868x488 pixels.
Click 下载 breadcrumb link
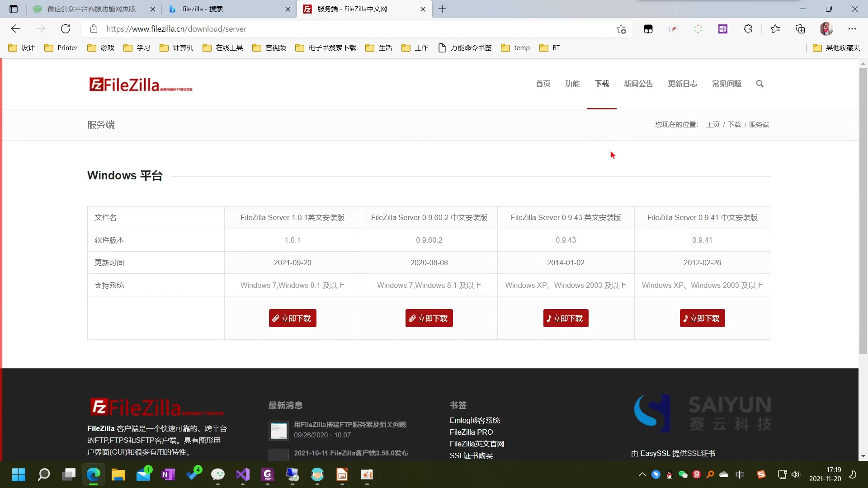735,125
